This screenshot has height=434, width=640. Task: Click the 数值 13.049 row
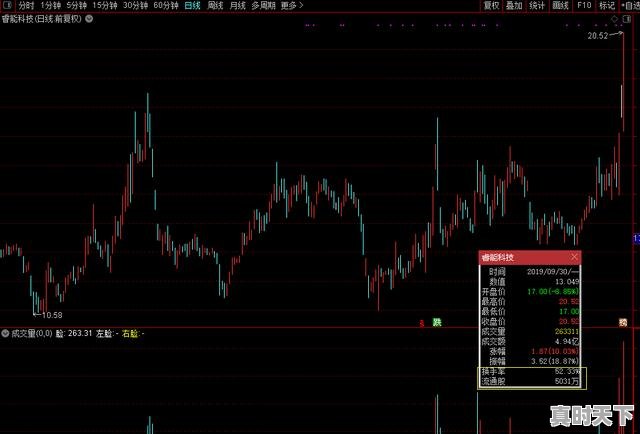coord(530,282)
